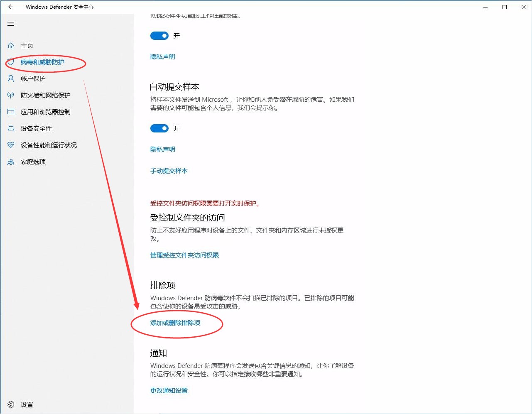Open 隐私声明 link under 自动提交样本

pyautogui.click(x=163, y=149)
